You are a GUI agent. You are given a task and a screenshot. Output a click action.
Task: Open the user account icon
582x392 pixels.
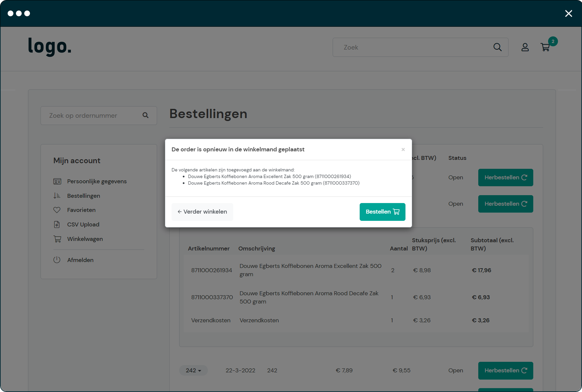click(x=525, y=47)
